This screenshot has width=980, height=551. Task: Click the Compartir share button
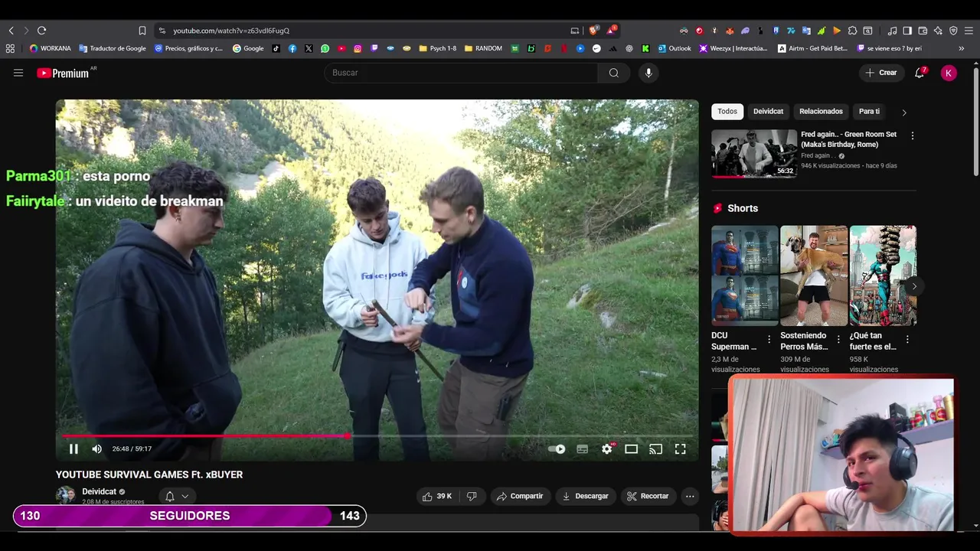(x=520, y=497)
